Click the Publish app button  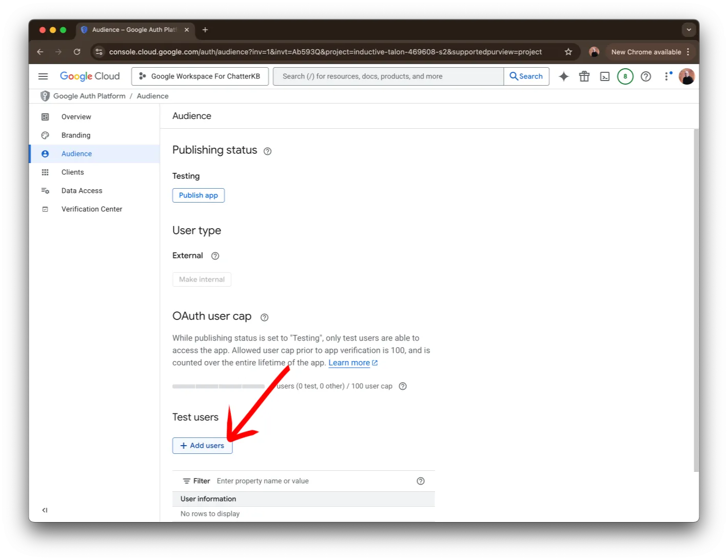click(x=199, y=195)
